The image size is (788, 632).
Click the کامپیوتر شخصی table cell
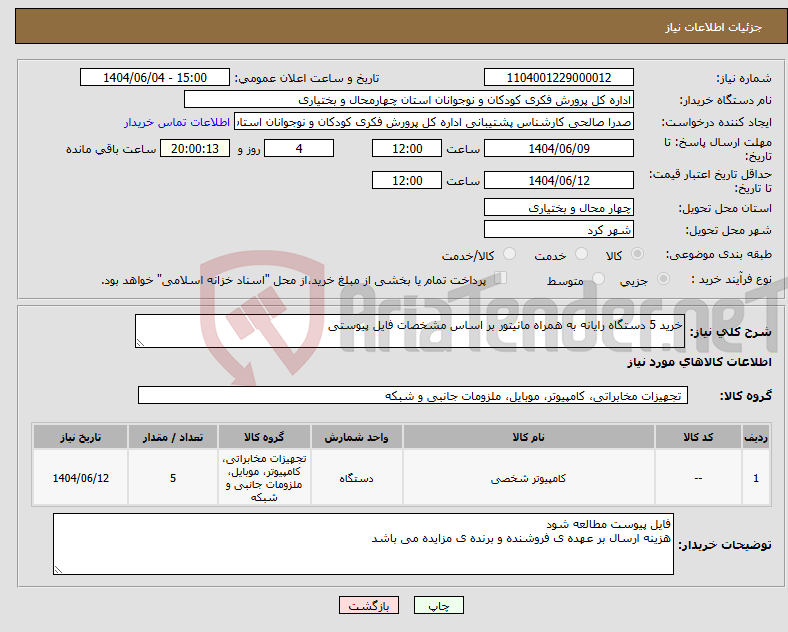tap(529, 478)
